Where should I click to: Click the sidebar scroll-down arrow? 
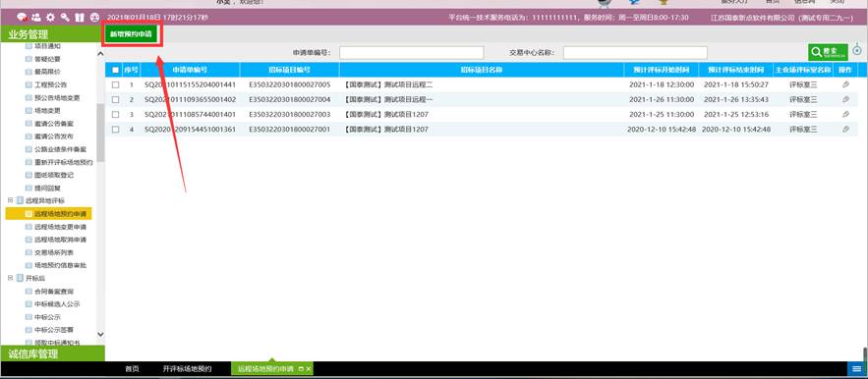[100, 334]
